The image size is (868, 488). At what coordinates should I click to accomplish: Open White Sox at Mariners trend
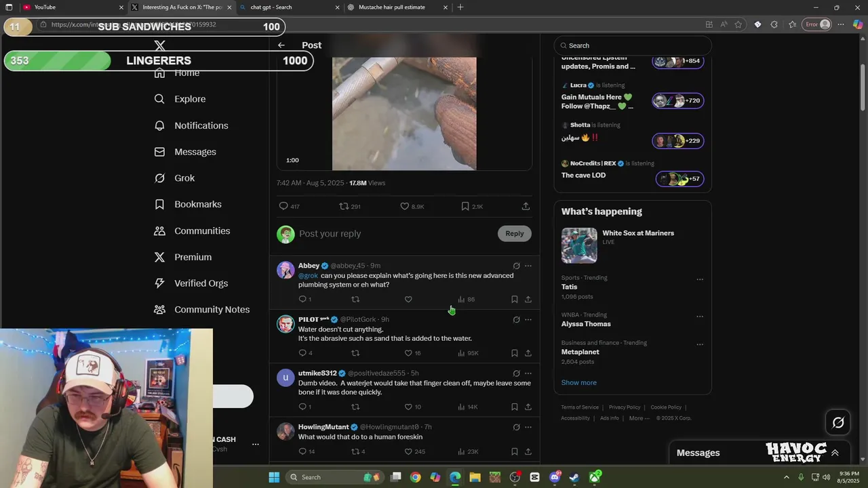point(633,245)
